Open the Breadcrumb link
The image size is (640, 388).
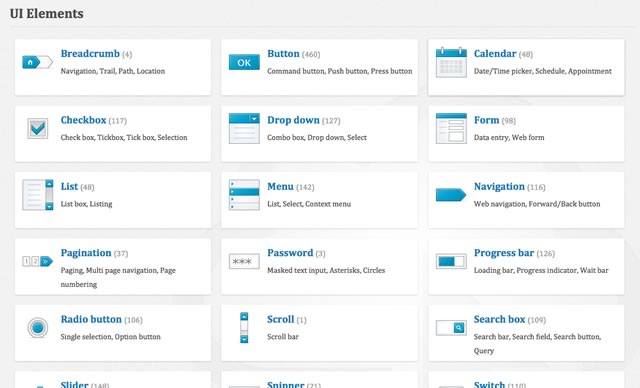click(90, 53)
